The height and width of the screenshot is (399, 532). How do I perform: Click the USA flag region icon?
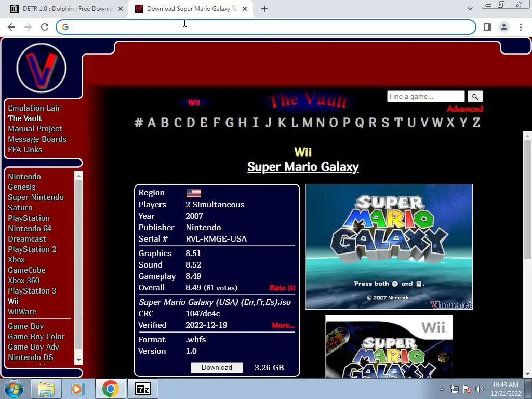(193, 193)
